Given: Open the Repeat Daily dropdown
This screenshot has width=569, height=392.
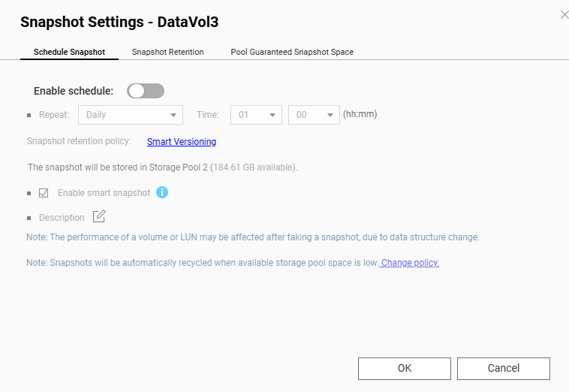Looking at the screenshot, I should click(x=131, y=115).
